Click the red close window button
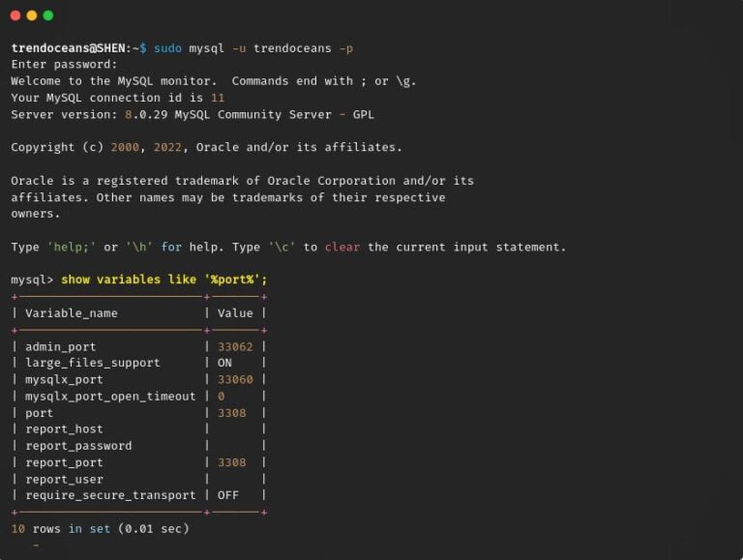The image size is (743, 560). tap(15, 15)
